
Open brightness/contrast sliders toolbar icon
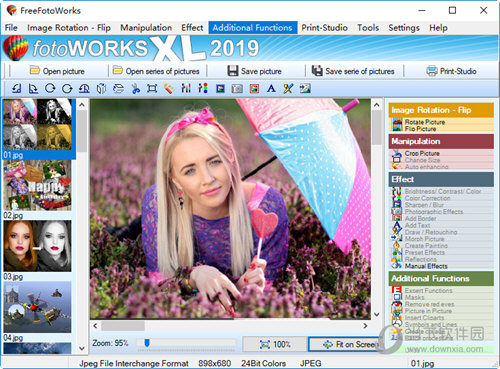(x=186, y=88)
